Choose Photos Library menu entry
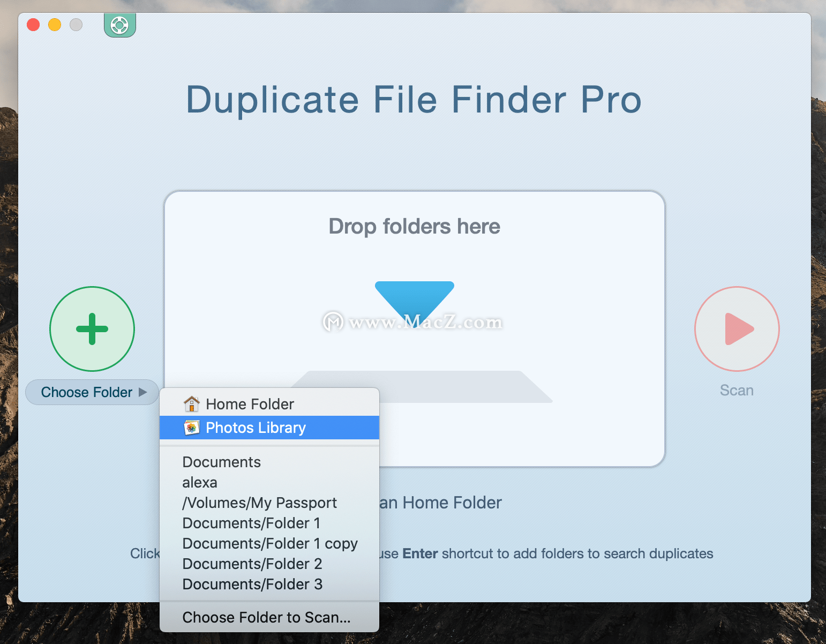 pyautogui.click(x=269, y=428)
